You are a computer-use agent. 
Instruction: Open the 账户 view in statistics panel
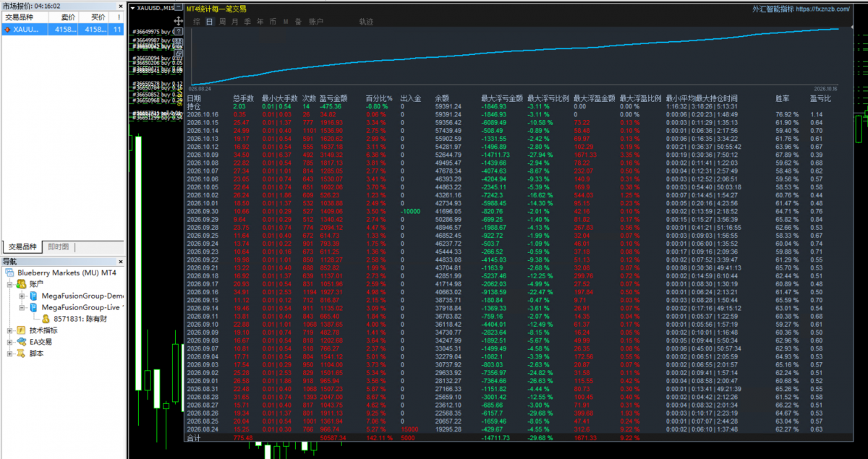pos(316,22)
